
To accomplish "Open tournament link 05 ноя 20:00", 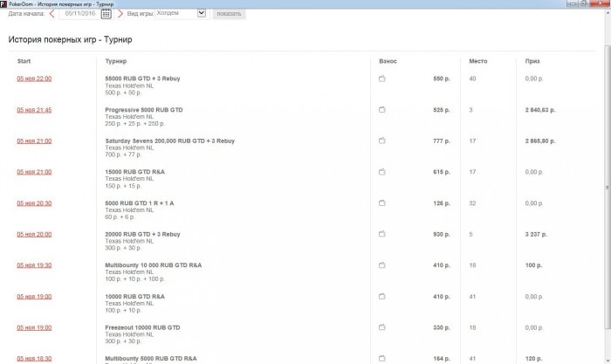I will [x=34, y=234].
